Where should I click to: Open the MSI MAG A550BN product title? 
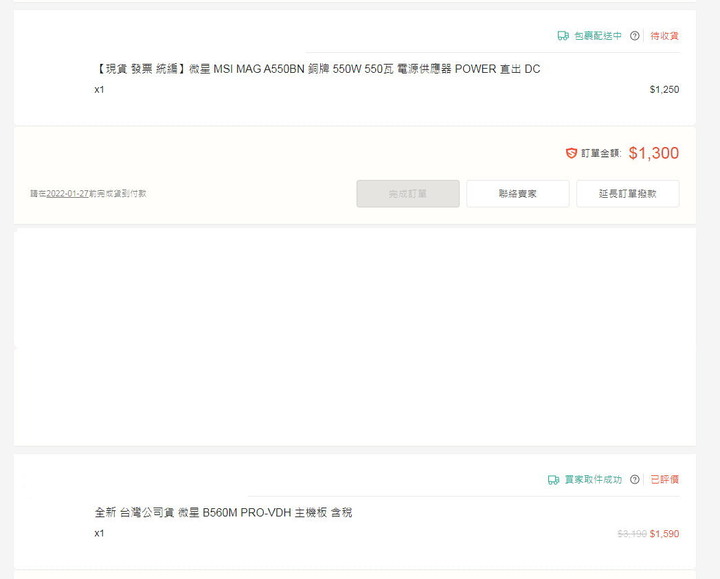pyautogui.click(x=317, y=69)
